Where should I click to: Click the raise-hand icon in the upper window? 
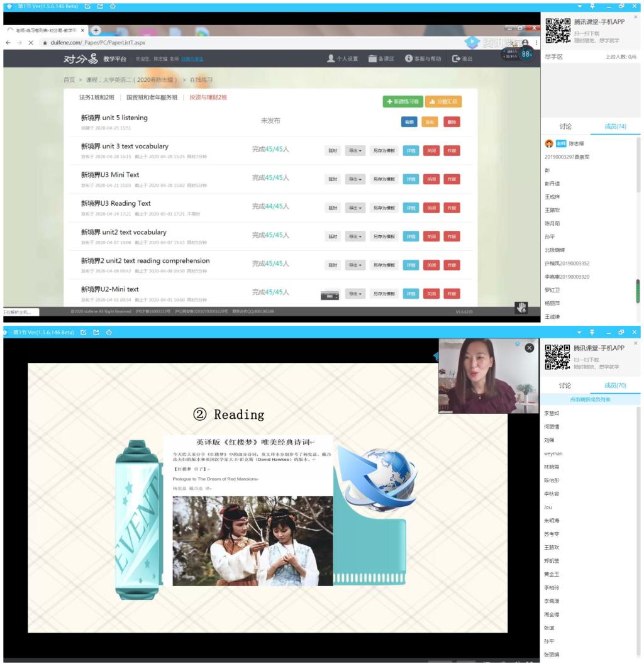(x=521, y=307)
